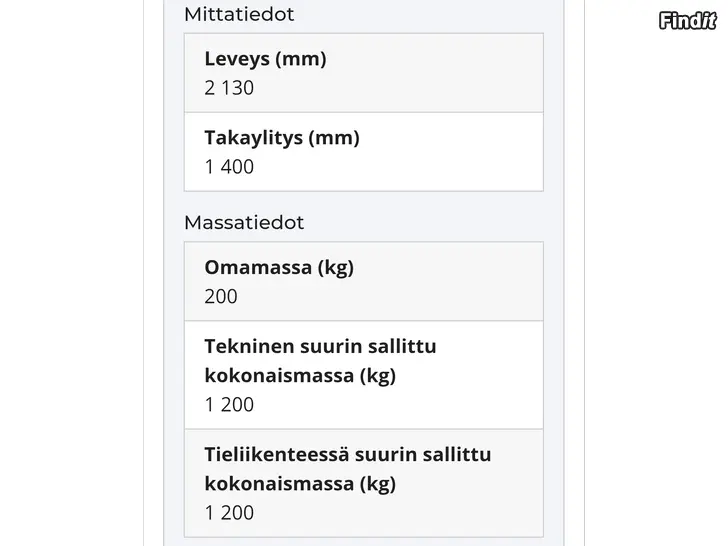Click the Omamassa table row
Viewport: 728px width, 546px height.
pos(364,281)
